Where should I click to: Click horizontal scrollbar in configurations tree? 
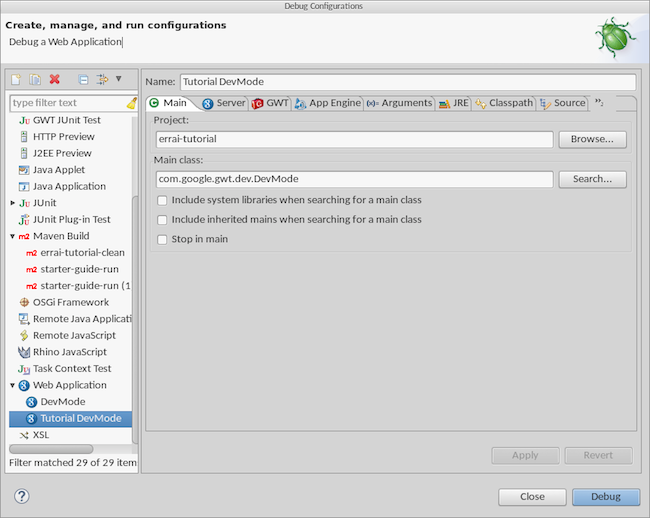coord(51,449)
